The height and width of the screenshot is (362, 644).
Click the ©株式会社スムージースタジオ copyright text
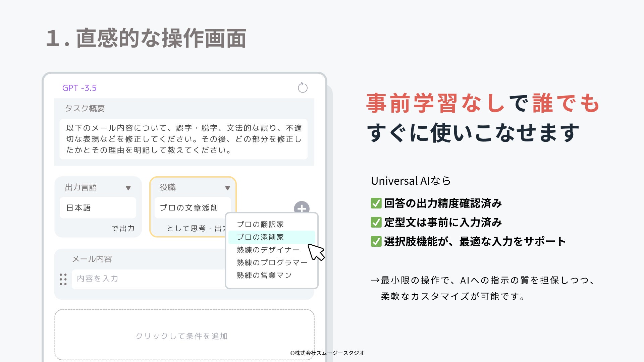[327, 353]
